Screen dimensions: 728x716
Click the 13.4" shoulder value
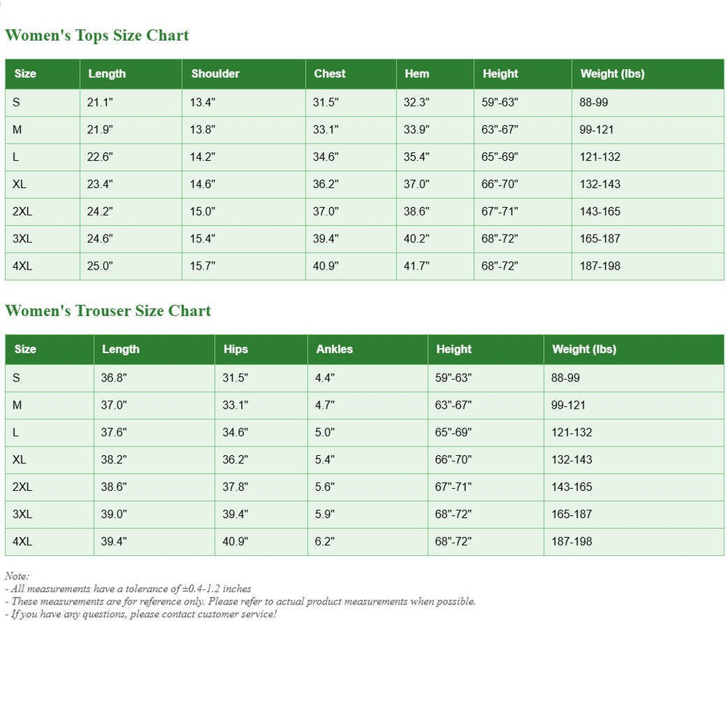pos(202,103)
